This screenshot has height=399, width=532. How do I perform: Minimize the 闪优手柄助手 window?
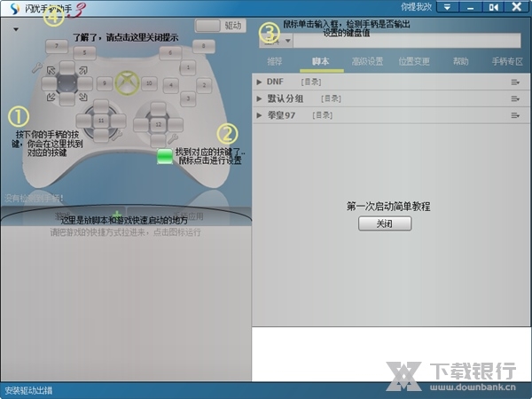click(x=470, y=7)
